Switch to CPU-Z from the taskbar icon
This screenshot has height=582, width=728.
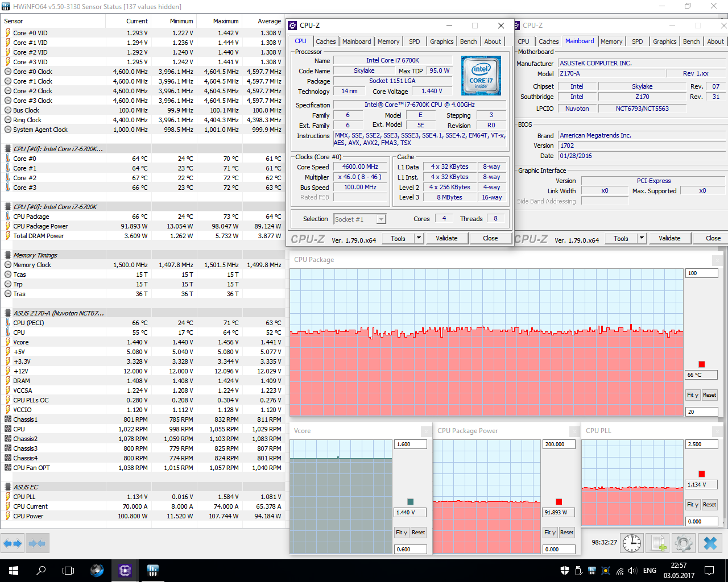coord(125,571)
